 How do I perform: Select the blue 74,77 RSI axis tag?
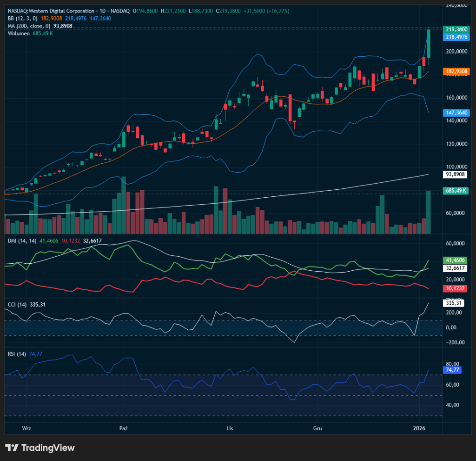pyautogui.click(x=453, y=370)
